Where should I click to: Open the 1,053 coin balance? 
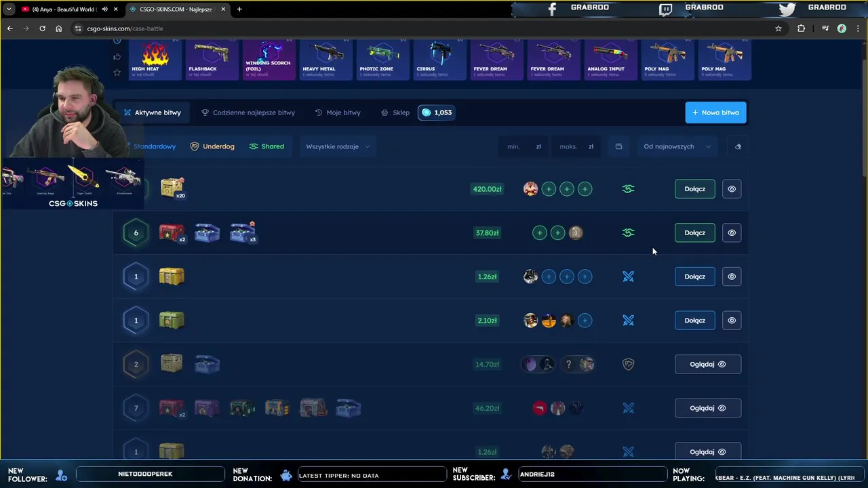pyautogui.click(x=437, y=113)
